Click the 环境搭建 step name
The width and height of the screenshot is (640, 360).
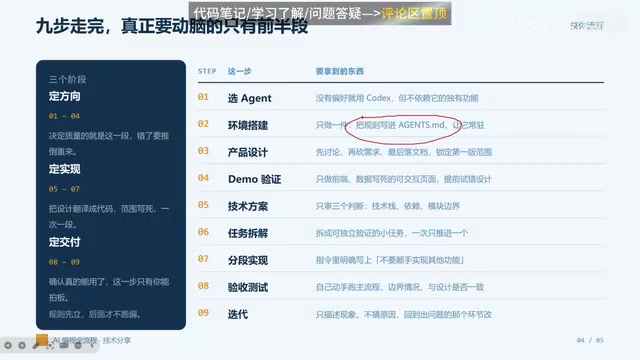pos(248,125)
